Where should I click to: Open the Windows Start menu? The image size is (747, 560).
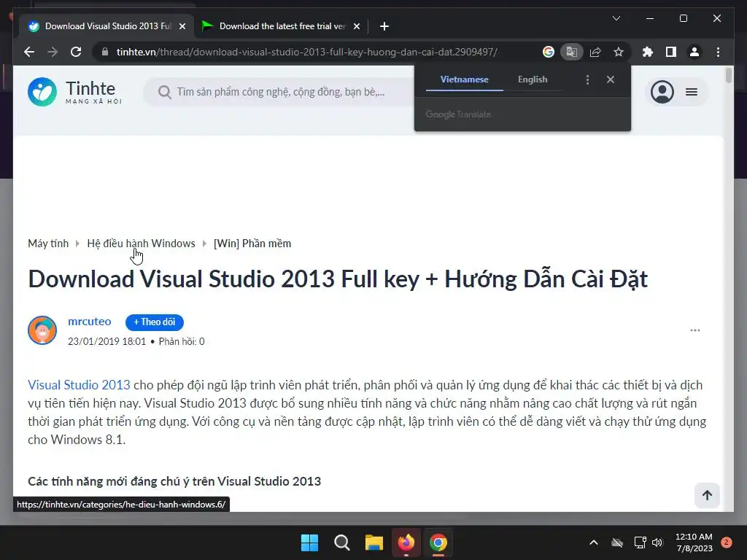(309, 542)
